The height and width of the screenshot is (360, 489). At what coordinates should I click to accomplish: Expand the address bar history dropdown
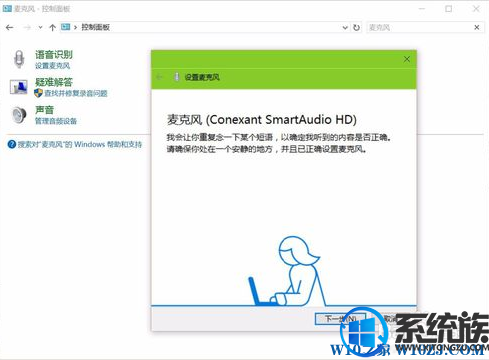(345, 27)
